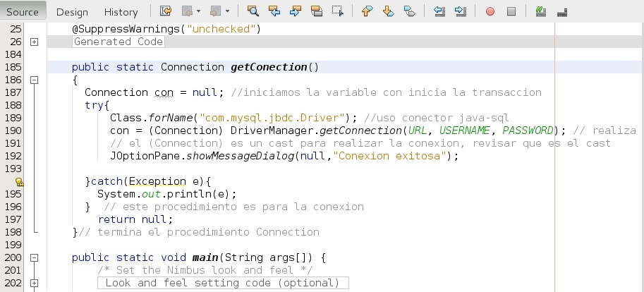Click the Find Selection magnifier icon
Viewport: 644px width, 292px height.
[x=253, y=11]
